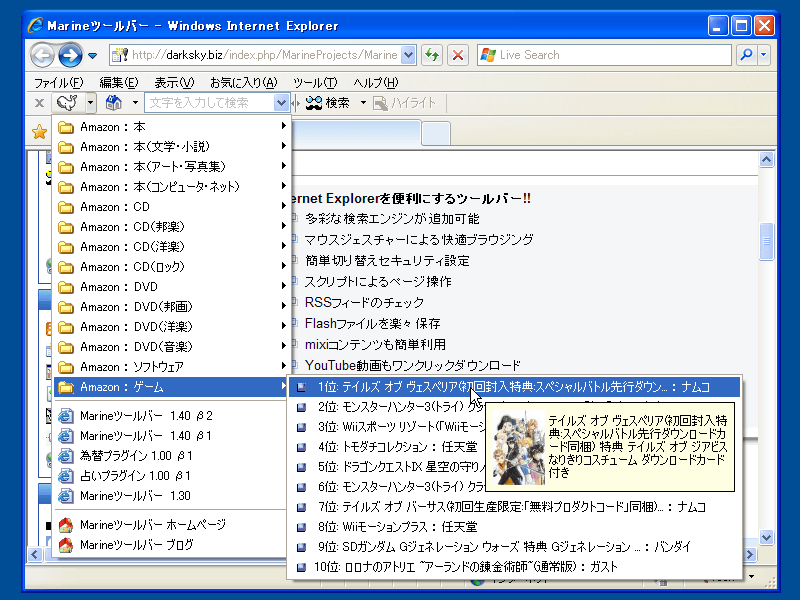800x600 pixels.
Task: Click the 文字を入力して検索 search field
Action: [x=210, y=103]
